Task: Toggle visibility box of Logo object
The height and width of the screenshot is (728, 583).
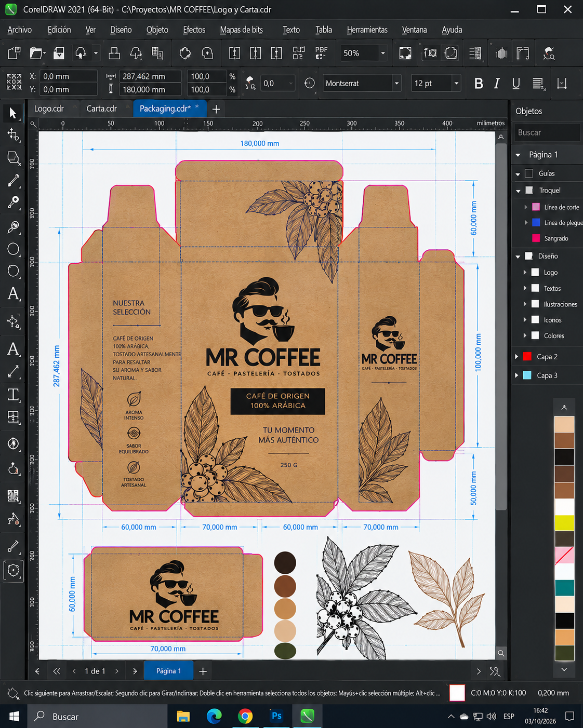Action: pyautogui.click(x=535, y=272)
